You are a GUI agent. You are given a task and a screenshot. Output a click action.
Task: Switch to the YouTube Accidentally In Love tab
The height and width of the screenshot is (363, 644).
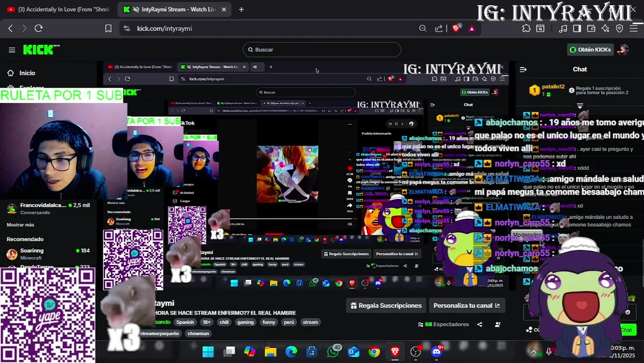pos(58,9)
